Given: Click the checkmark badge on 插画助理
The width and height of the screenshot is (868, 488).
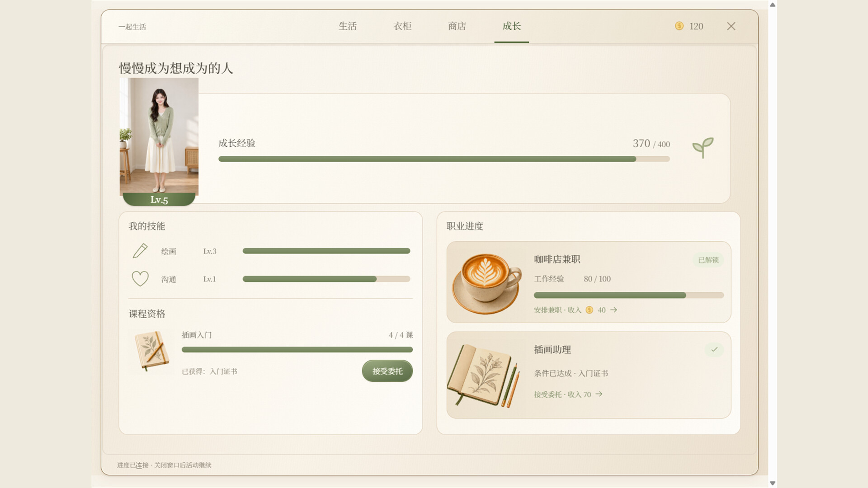Looking at the screenshot, I should 714,349.
